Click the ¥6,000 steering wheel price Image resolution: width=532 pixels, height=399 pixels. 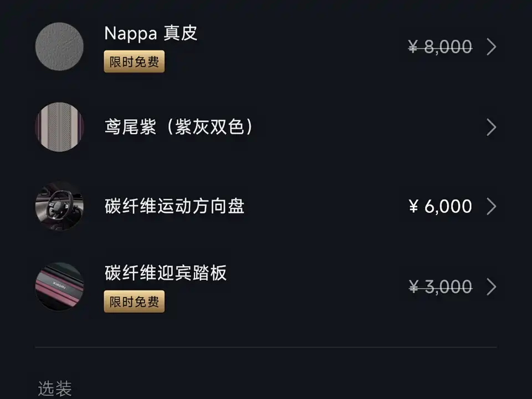440,207
